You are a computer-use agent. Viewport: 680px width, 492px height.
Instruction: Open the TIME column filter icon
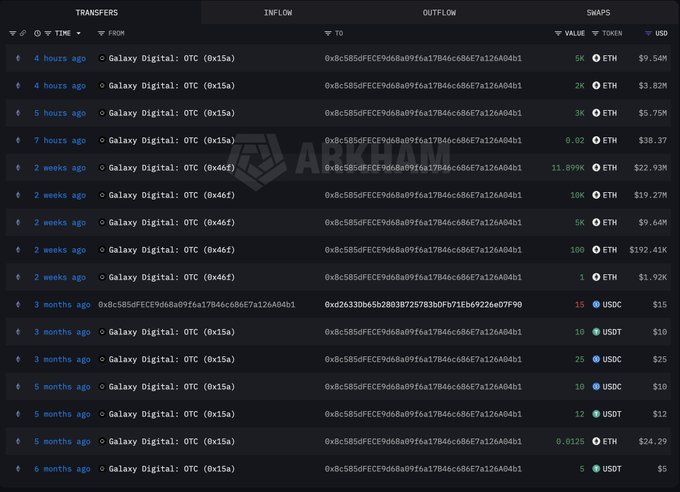48,33
